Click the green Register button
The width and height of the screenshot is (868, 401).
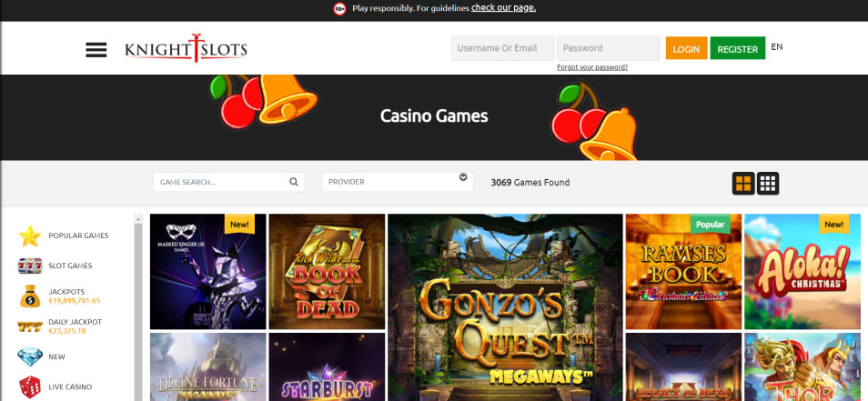point(737,48)
